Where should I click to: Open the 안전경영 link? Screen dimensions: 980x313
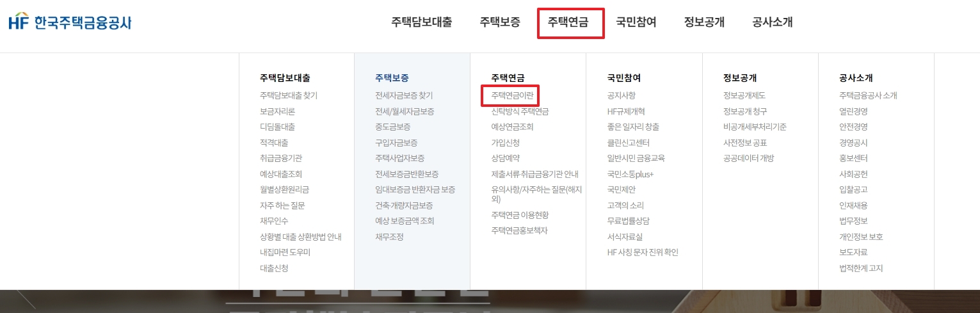tap(853, 127)
